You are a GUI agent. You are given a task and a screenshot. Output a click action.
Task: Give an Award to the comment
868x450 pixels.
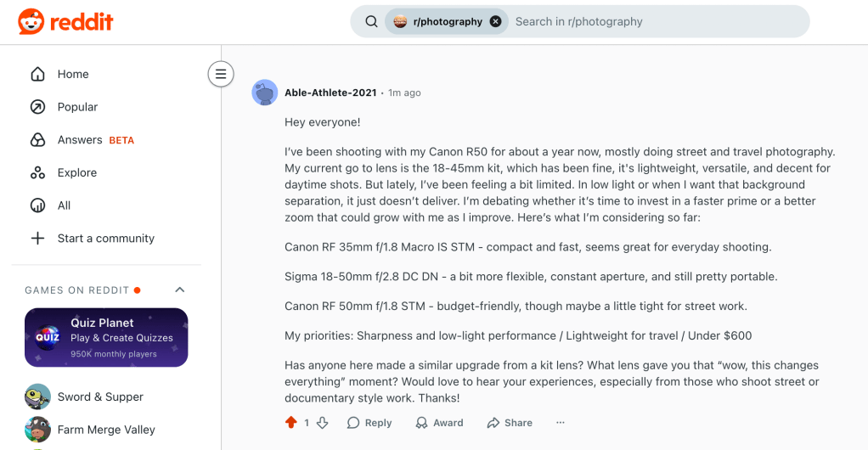pos(439,423)
